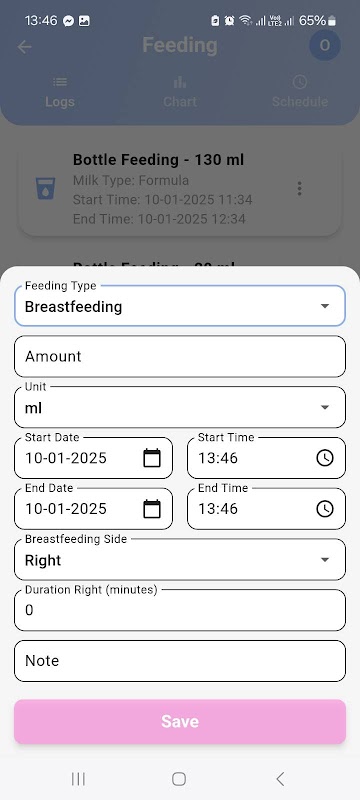This screenshot has height=800, width=360.
Task: Open the bottle feeding entry options menu
Action: pos(299,189)
